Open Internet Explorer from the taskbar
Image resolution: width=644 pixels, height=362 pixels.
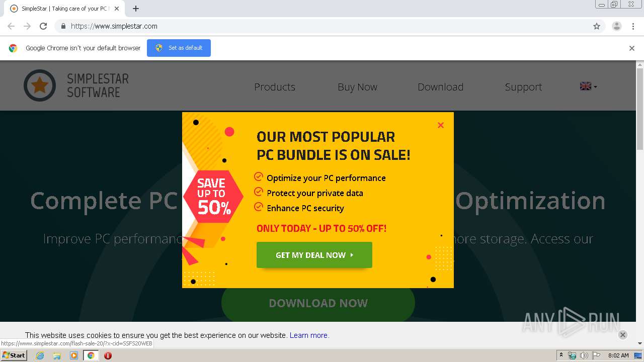(x=40, y=355)
